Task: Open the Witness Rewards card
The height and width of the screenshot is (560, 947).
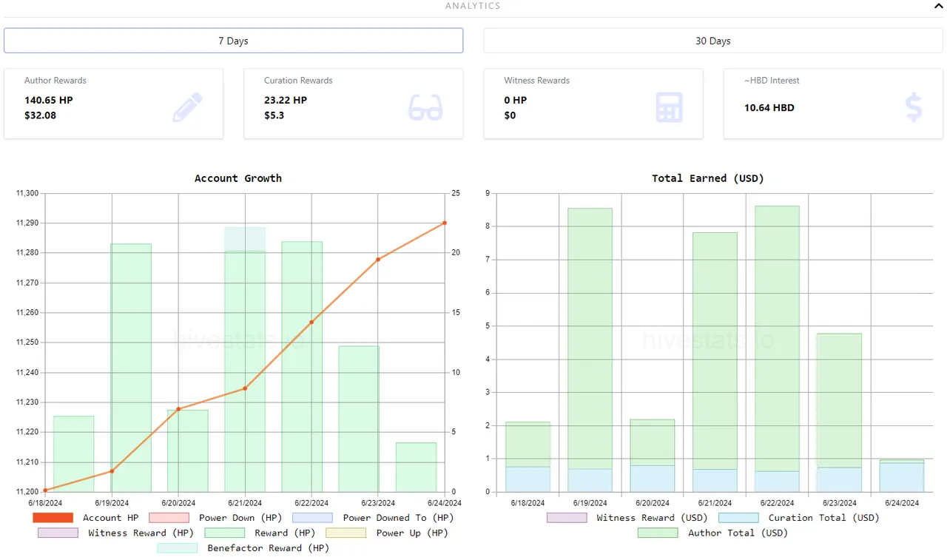Action: [593, 104]
